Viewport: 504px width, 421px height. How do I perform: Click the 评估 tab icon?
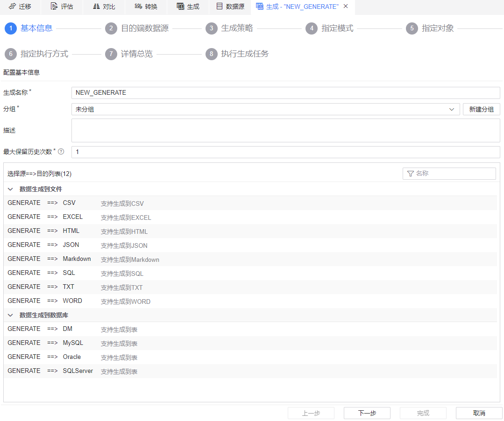(x=54, y=7)
